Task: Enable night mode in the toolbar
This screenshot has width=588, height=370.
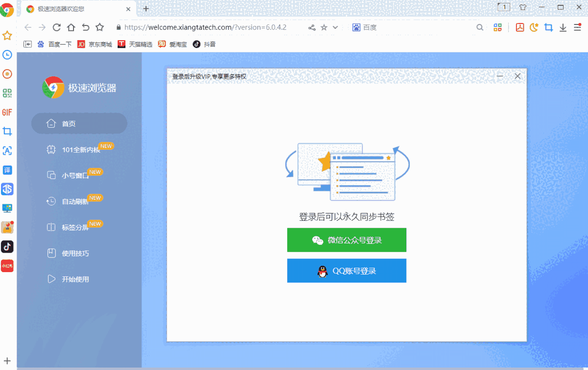Action: [x=534, y=27]
